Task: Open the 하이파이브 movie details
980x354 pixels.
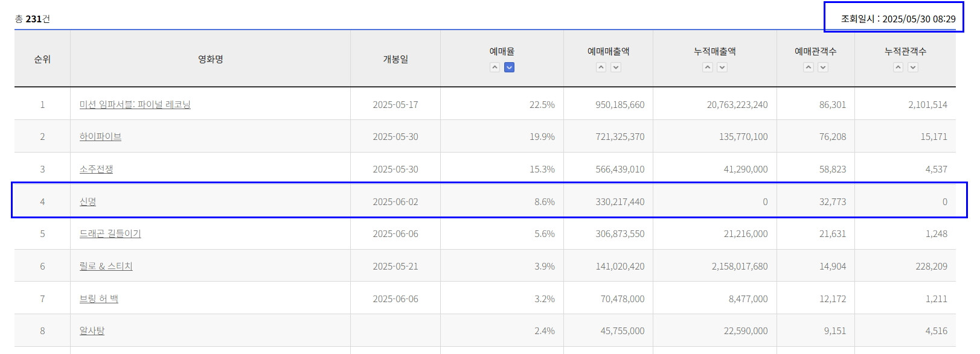Action: pyautogui.click(x=100, y=137)
